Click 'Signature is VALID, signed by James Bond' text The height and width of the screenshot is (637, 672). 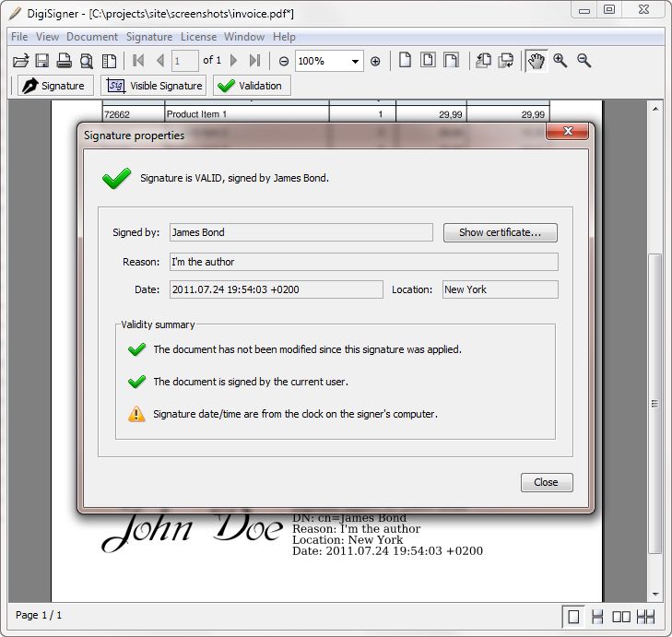click(x=234, y=178)
